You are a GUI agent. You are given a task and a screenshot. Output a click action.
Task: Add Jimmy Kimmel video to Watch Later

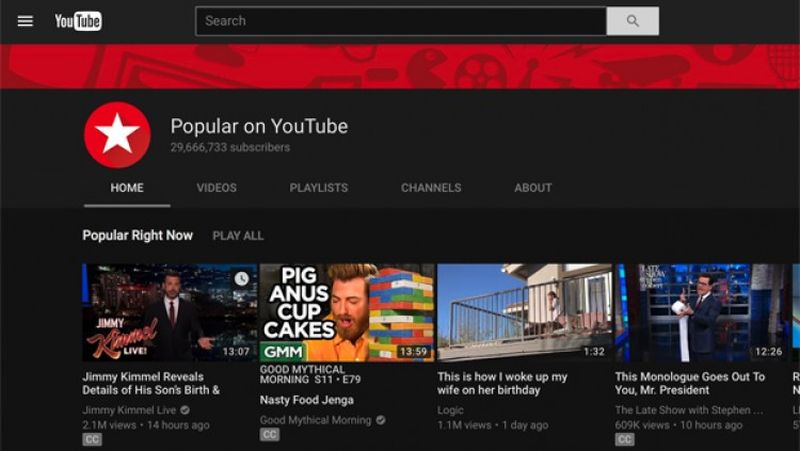(x=241, y=278)
